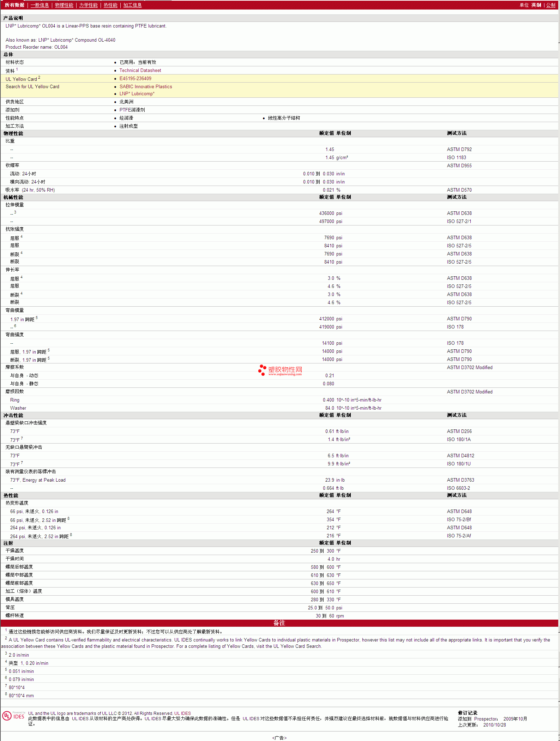This screenshot has width=560, height=741.
Task: Click the Search for UL Yellow Card label
Action: [32, 86]
